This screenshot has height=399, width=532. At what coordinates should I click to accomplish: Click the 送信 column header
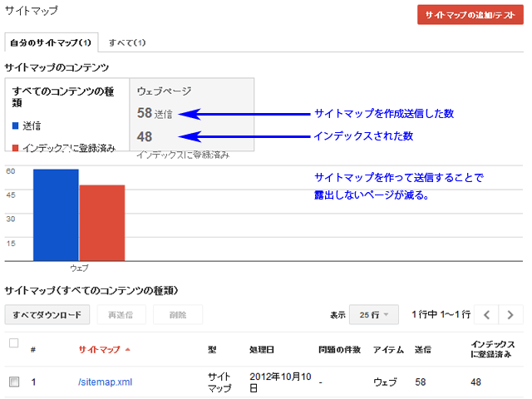[423, 349]
